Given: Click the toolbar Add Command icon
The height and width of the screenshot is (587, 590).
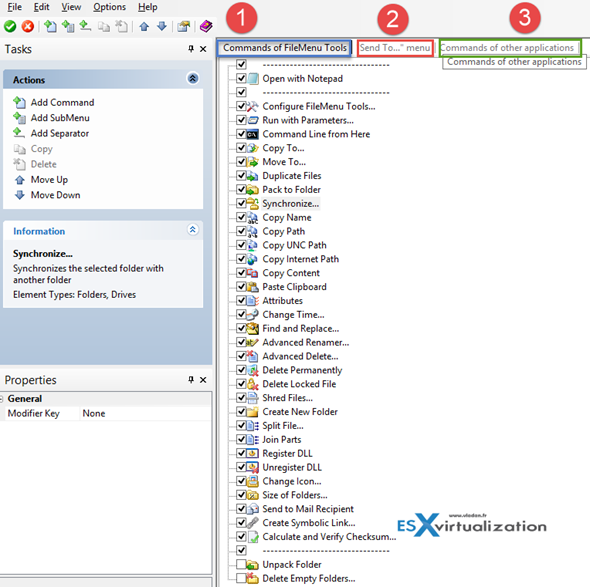Looking at the screenshot, I should pyautogui.click(x=50, y=26).
